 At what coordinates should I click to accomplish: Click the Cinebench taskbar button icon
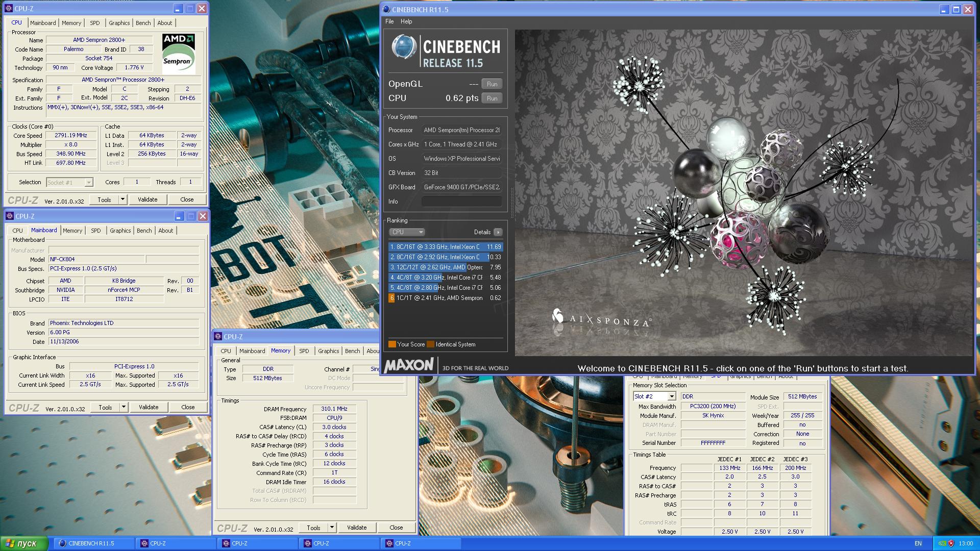pyautogui.click(x=63, y=543)
